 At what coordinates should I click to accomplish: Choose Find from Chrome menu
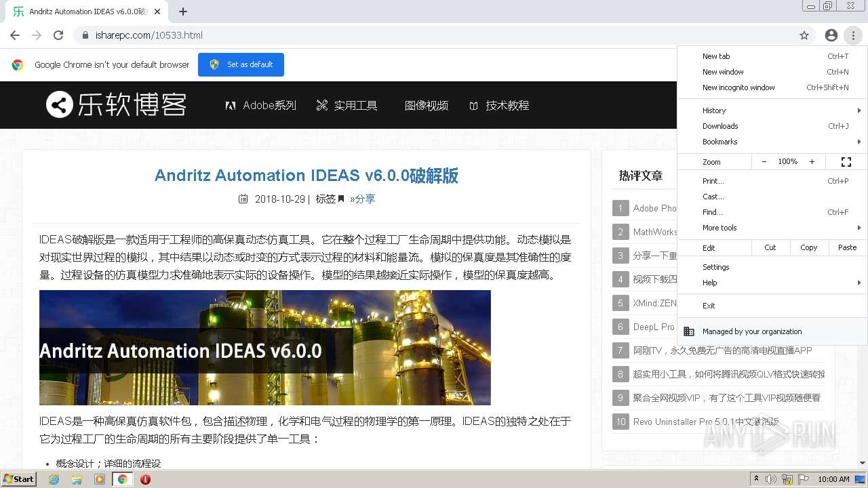(772, 212)
